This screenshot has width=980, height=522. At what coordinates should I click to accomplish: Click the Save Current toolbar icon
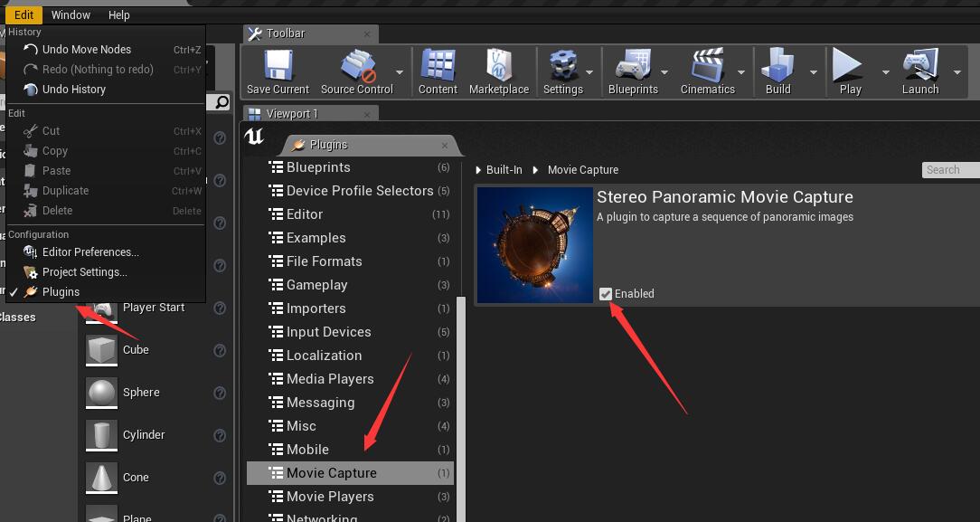click(278, 66)
